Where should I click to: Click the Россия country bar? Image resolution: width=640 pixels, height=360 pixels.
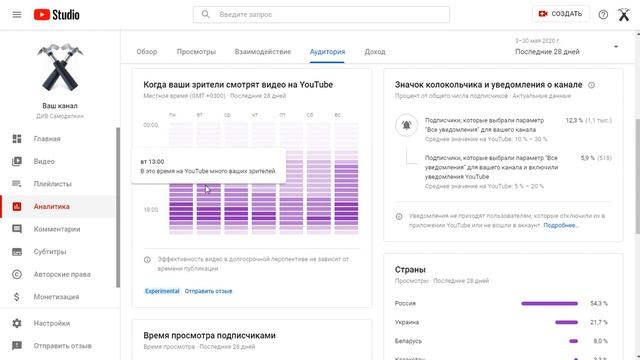549,303
